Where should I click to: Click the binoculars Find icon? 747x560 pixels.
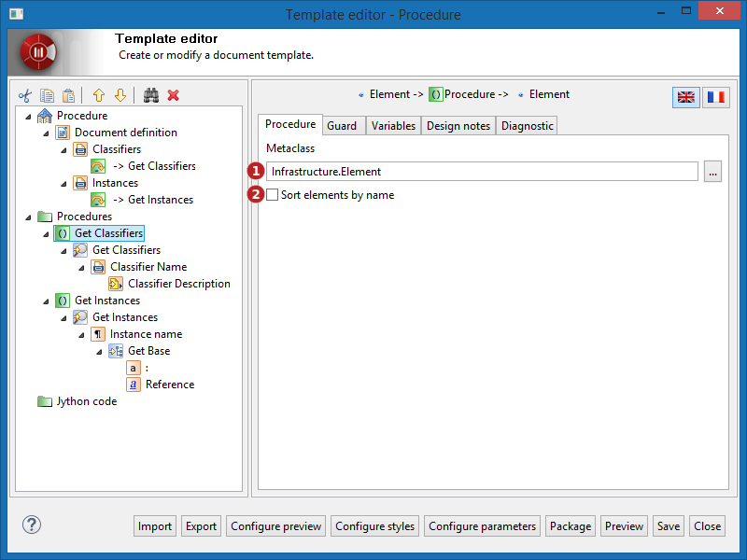[x=151, y=95]
